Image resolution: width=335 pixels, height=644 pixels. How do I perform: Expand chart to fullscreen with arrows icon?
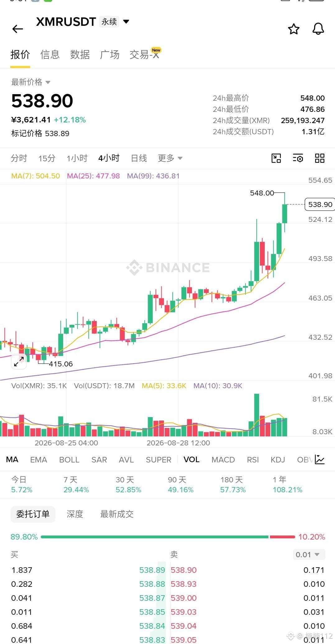[19, 361]
